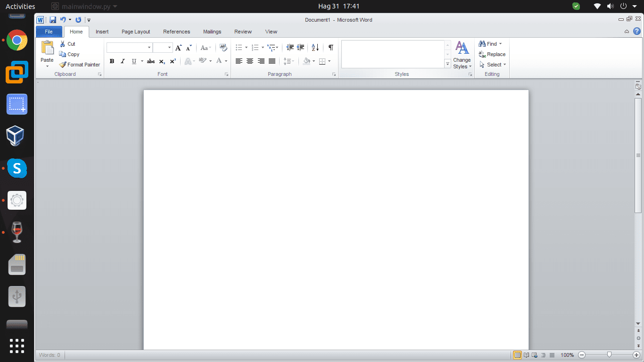Click the Shrink Font icon
Viewport: 644px width, 362px height.
[189, 48]
